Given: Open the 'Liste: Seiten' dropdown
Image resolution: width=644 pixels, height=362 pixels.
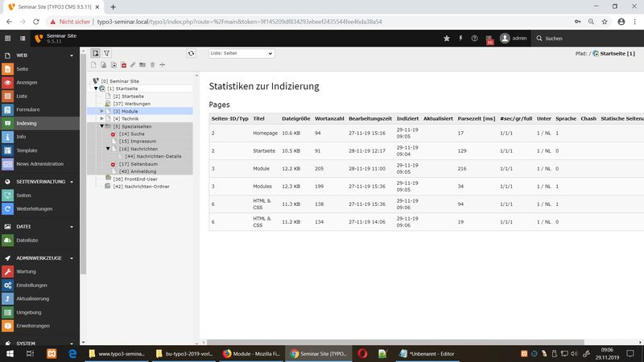Looking at the screenshot, I should pos(242,53).
